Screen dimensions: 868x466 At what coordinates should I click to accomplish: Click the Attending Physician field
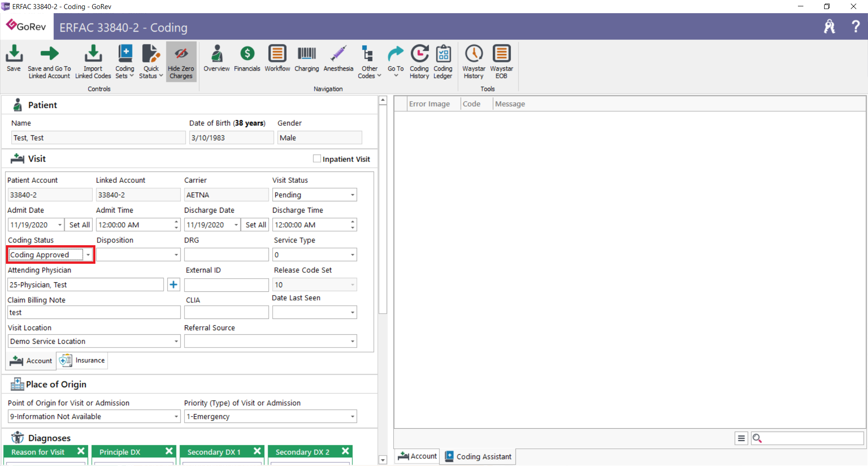tap(86, 285)
